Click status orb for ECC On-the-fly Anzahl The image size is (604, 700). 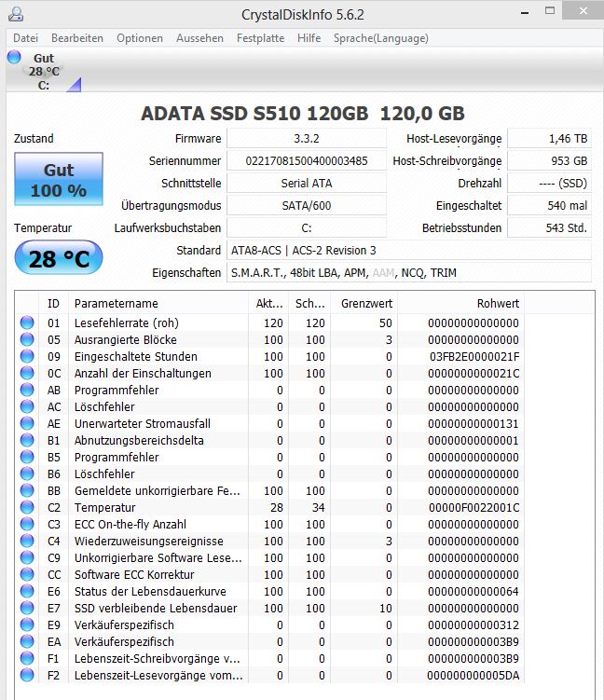click(x=27, y=524)
